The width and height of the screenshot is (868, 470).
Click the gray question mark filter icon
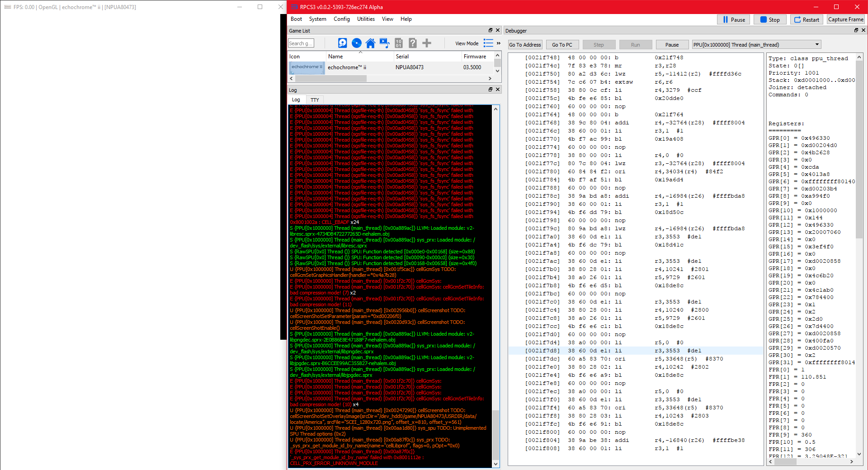click(412, 43)
